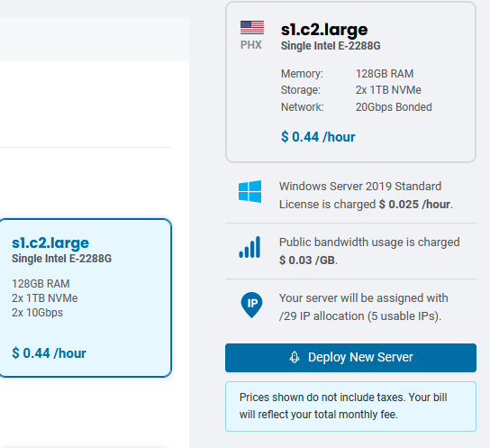Click the Windows Server 2019 Standard text
The width and height of the screenshot is (490, 448).
[360, 187]
